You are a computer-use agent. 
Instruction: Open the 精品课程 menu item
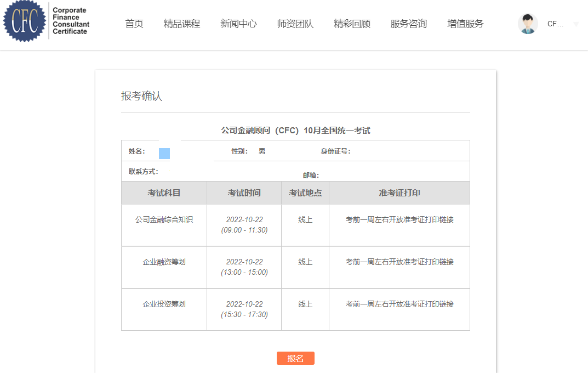(x=182, y=24)
